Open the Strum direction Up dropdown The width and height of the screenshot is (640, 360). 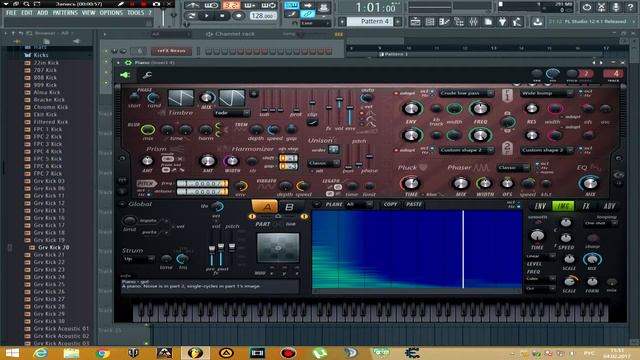point(139,259)
